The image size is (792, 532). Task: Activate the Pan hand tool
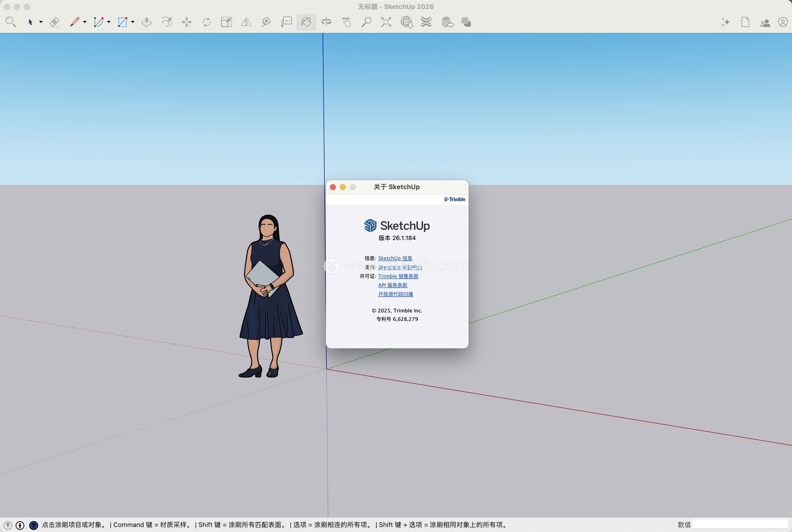pos(346,22)
